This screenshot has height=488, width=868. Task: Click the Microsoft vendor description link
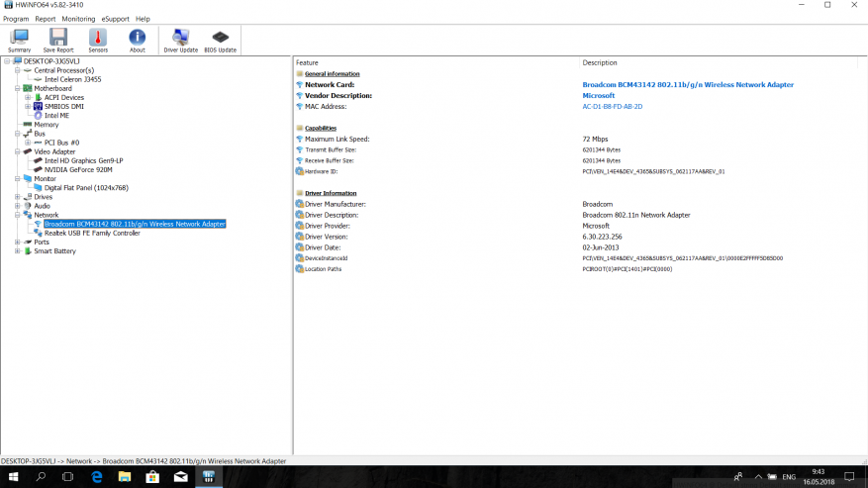click(x=599, y=96)
